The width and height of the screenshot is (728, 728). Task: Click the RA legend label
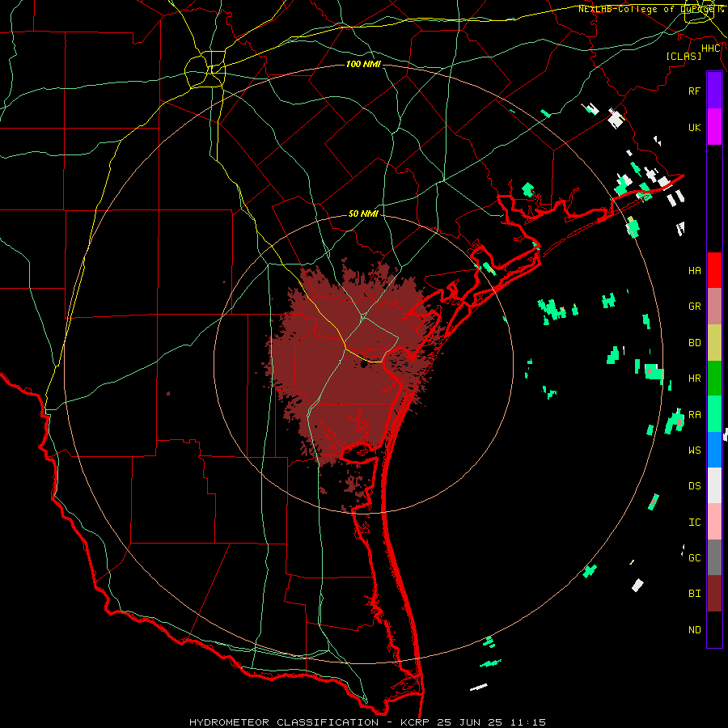pos(695,415)
